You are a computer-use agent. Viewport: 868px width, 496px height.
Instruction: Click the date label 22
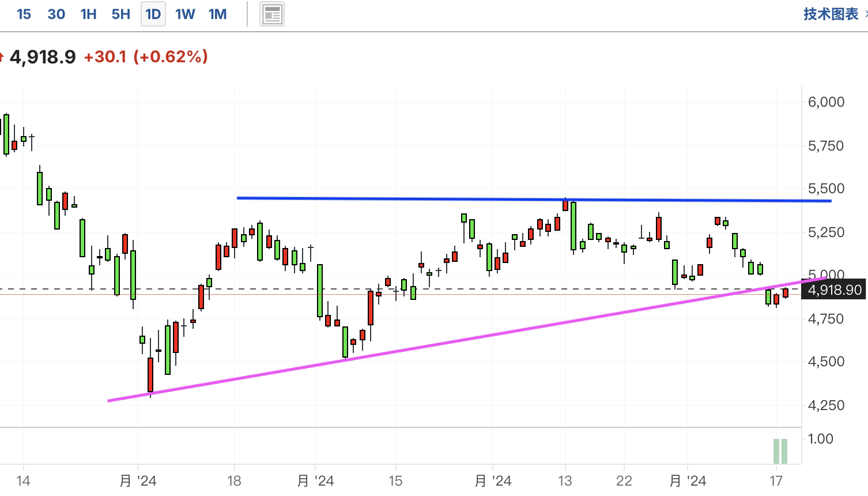point(624,481)
